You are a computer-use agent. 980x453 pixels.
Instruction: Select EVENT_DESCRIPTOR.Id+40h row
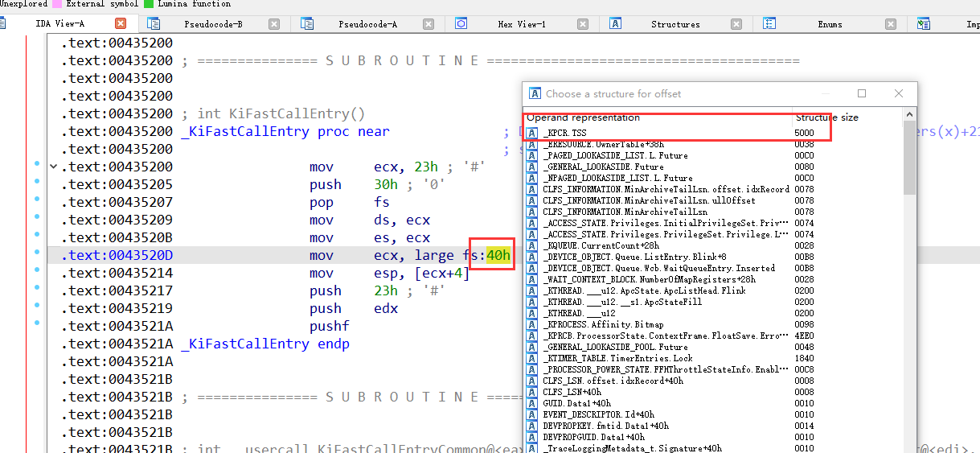coord(713,414)
